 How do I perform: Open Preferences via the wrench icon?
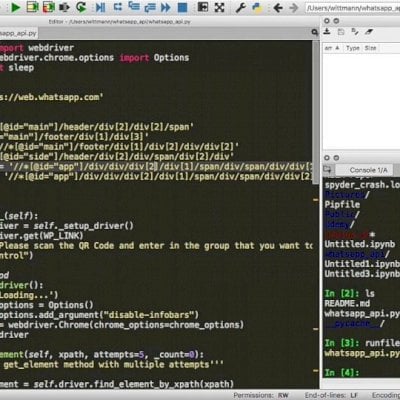[241, 7]
